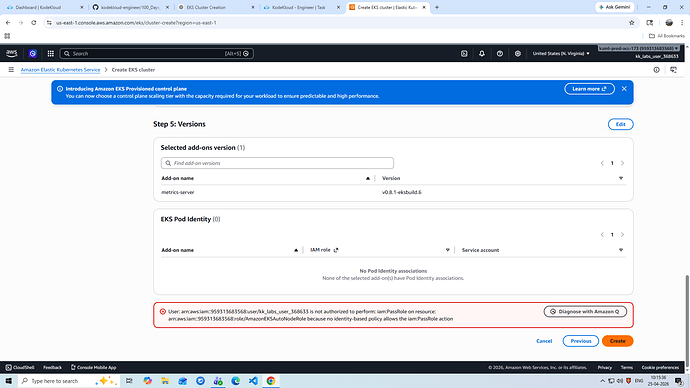
Task: Go to AWS console home via the aws logo
Action: (11, 53)
